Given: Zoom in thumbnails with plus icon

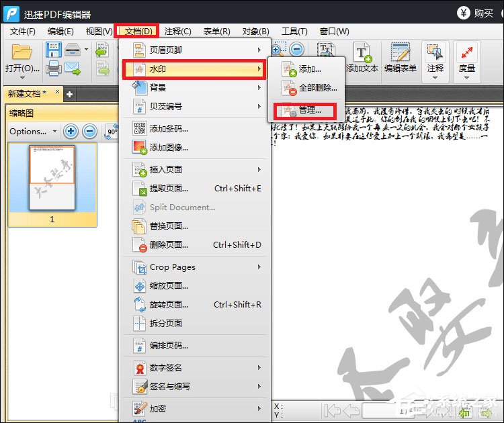Looking at the screenshot, I should 71,131.
